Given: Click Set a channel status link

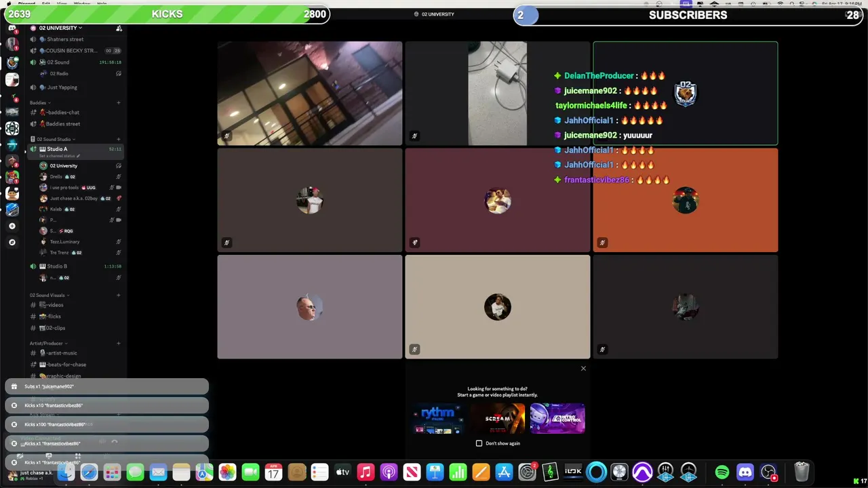Looking at the screenshot, I should coord(60,156).
